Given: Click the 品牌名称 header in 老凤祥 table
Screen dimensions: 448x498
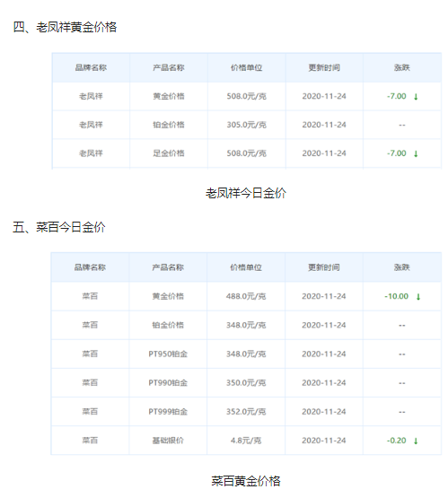Looking at the screenshot, I should (x=91, y=67).
